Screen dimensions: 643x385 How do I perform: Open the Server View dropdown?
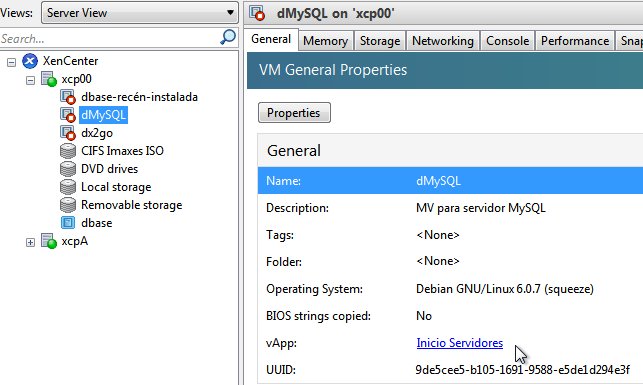tap(139, 13)
